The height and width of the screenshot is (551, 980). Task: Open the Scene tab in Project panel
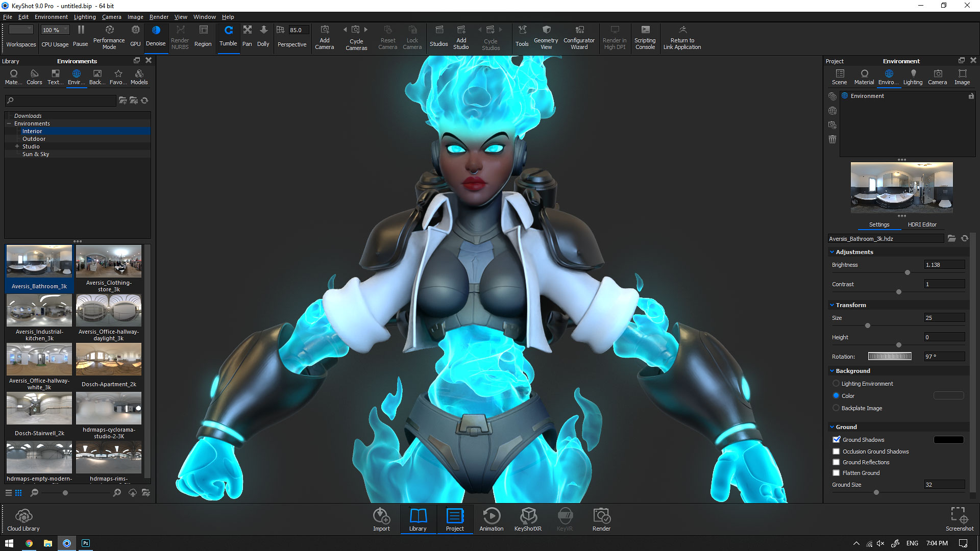[x=840, y=77]
